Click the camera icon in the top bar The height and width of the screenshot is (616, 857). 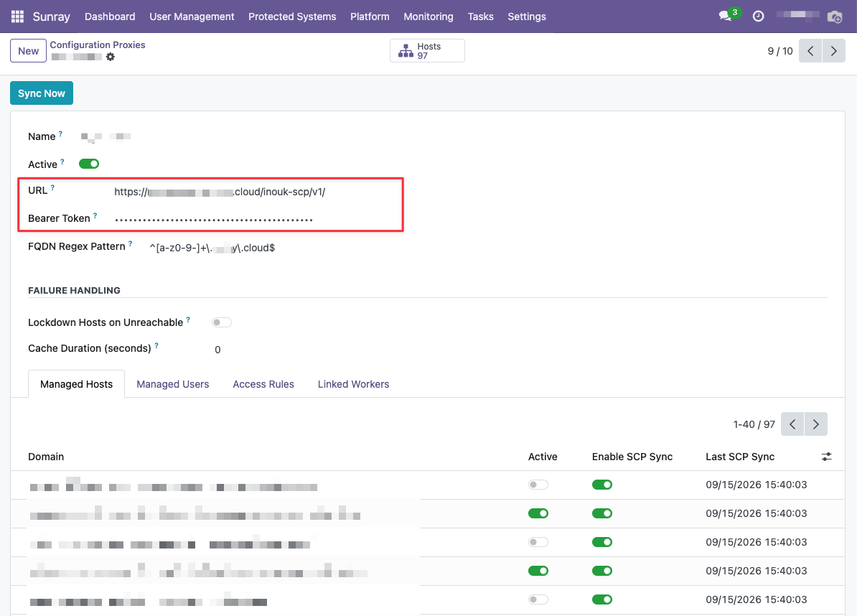point(835,17)
